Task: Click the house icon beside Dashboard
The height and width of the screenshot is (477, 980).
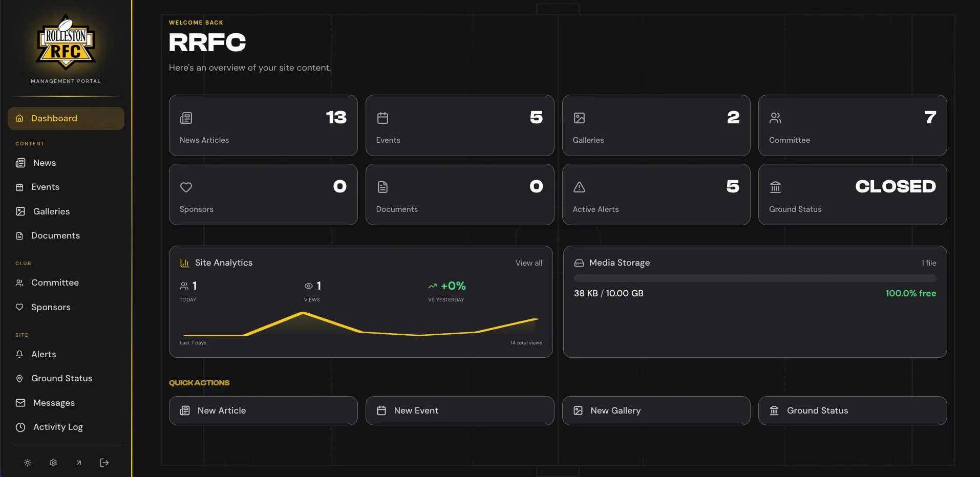Action: coord(19,118)
